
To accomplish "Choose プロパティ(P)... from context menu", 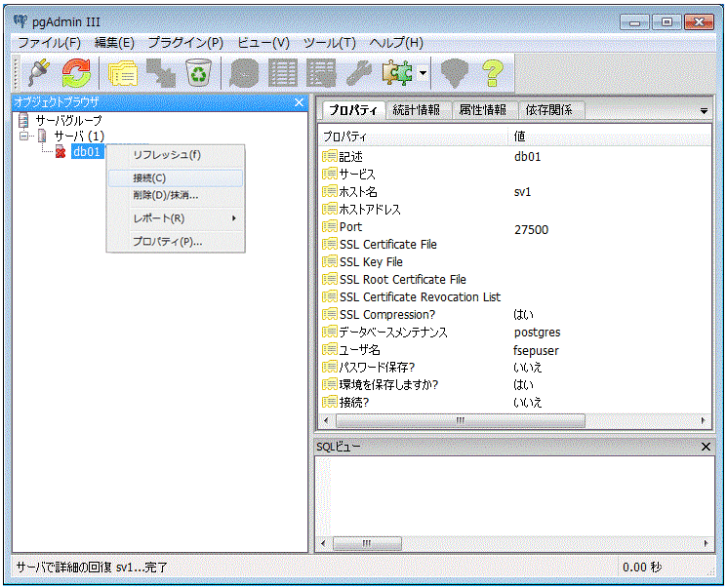I will [176, 242].
